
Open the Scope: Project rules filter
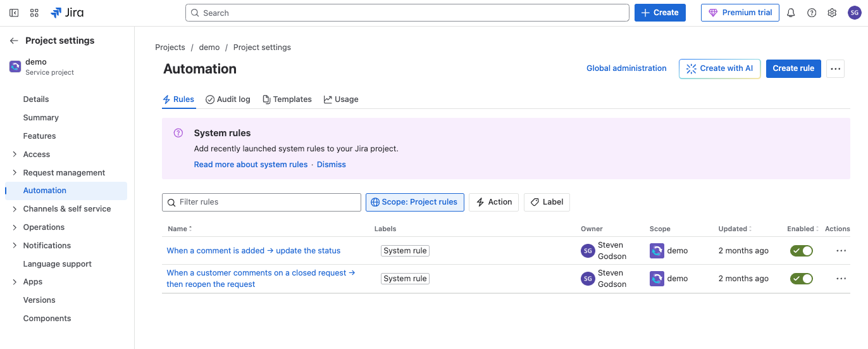click(x=414, y=202)
